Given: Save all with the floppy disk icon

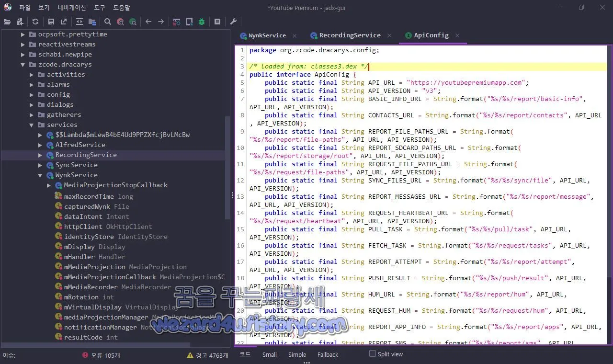Looking at the screenshot, I should 51,22.
